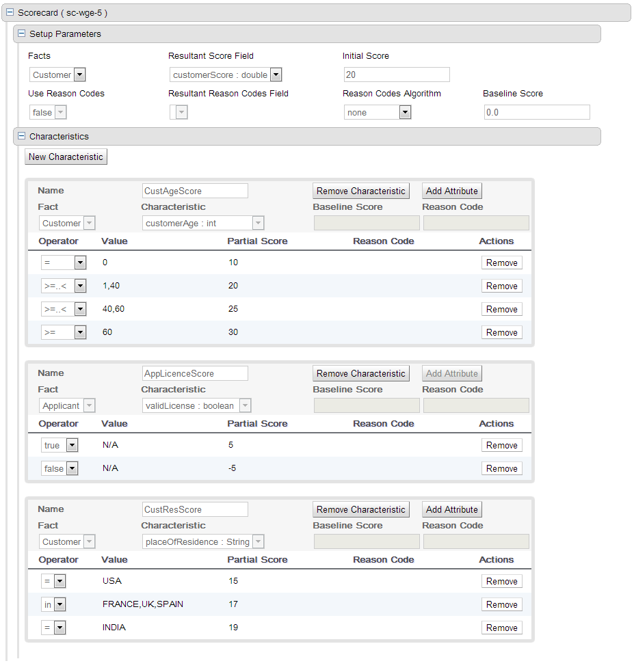Screen dimensions: 634x672
Task: Open the true operator dropdown
Action: [72, 445]
